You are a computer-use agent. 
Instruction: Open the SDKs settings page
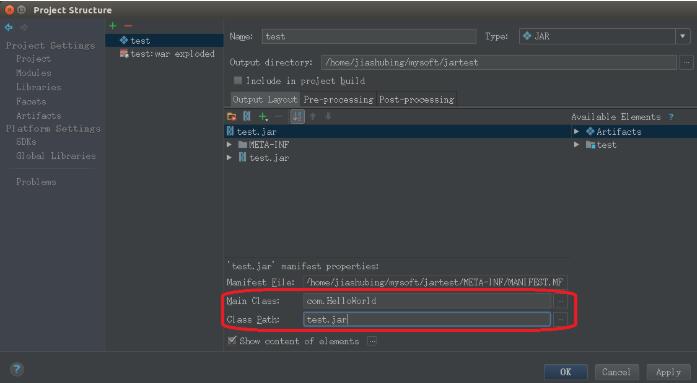pos(26,142)
